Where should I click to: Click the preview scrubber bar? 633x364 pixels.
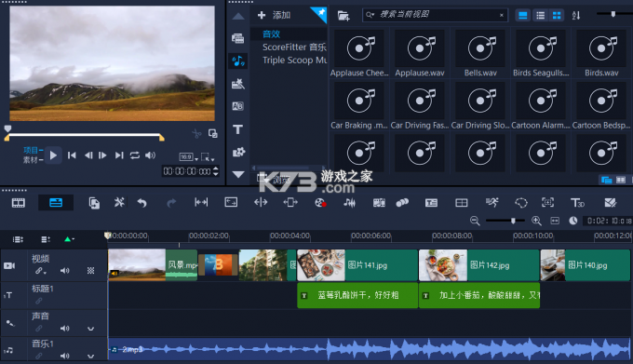(85, 134)
